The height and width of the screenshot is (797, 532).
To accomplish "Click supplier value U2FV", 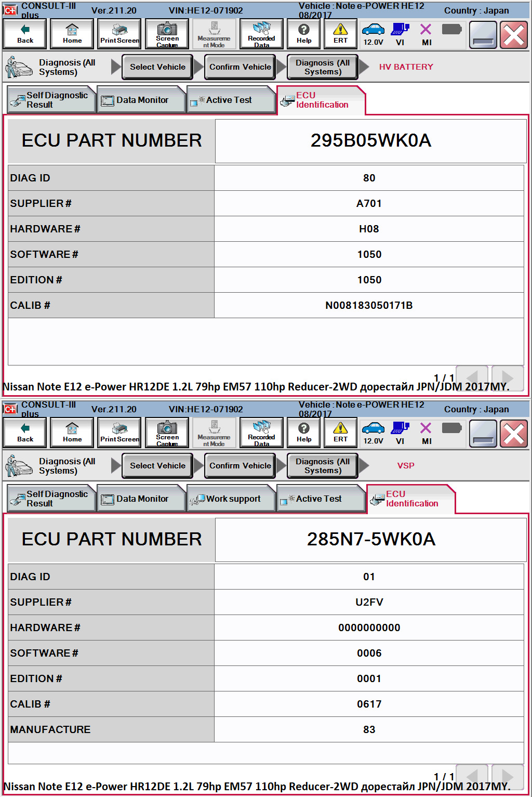I will point(369,602).
